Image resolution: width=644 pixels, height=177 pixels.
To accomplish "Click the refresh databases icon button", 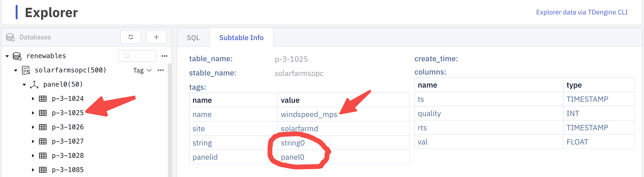I will [130, 37].
